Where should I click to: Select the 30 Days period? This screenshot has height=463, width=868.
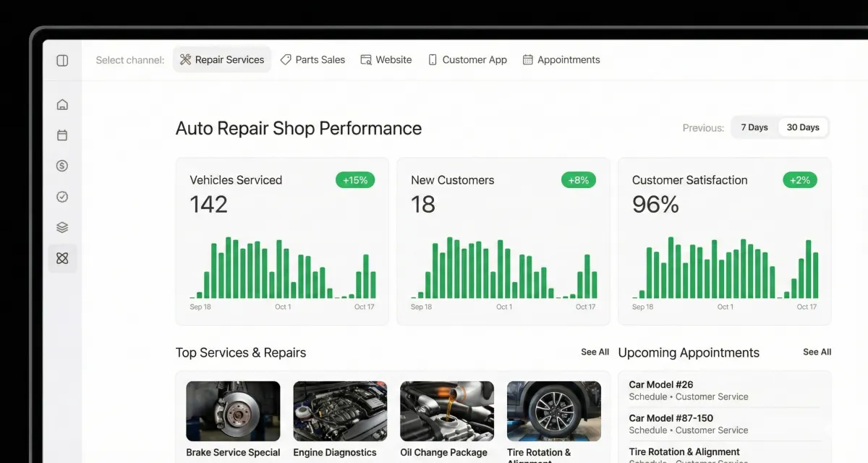803,127
